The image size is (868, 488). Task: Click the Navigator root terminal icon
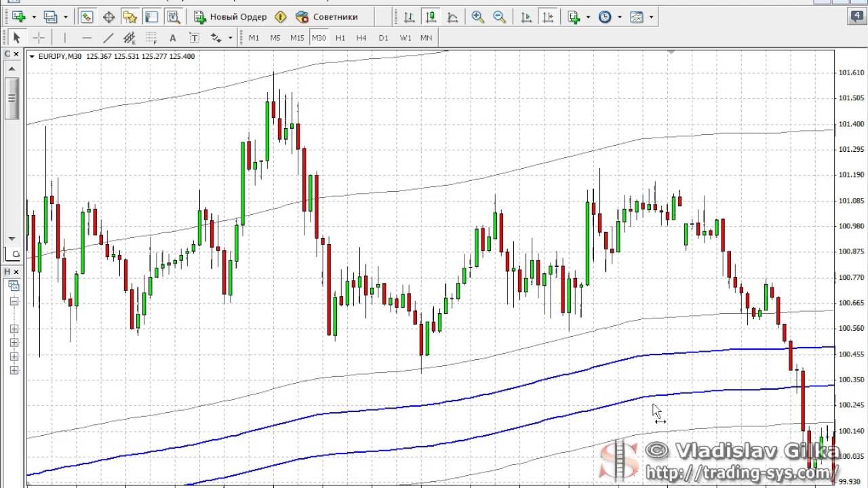point(14,286)
